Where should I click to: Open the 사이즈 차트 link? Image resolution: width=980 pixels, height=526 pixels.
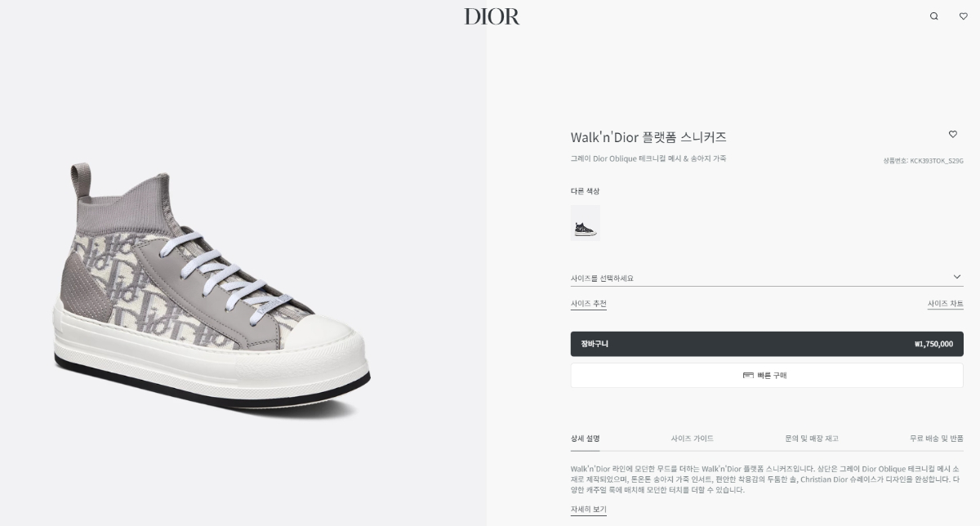[x=945, y=304]
